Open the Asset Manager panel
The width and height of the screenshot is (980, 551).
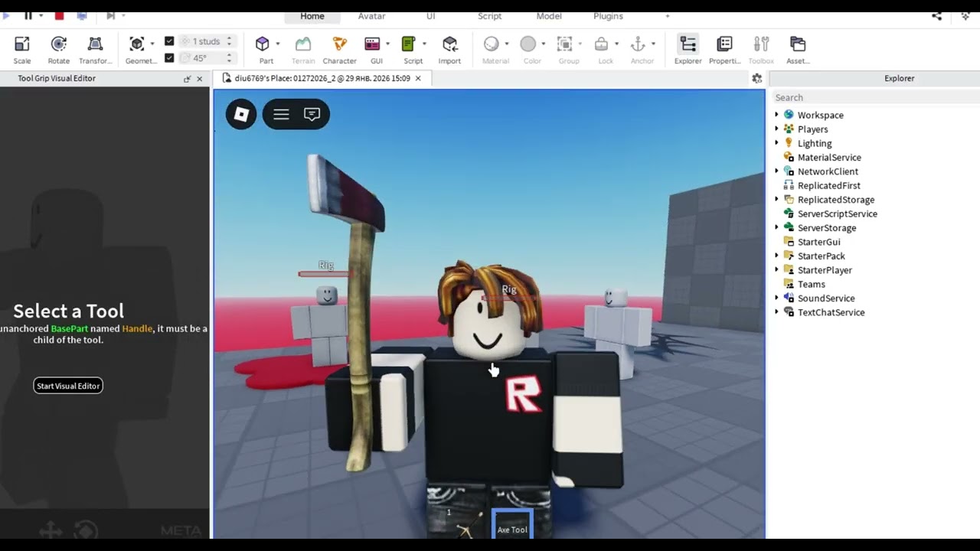(x=798, y=50)
